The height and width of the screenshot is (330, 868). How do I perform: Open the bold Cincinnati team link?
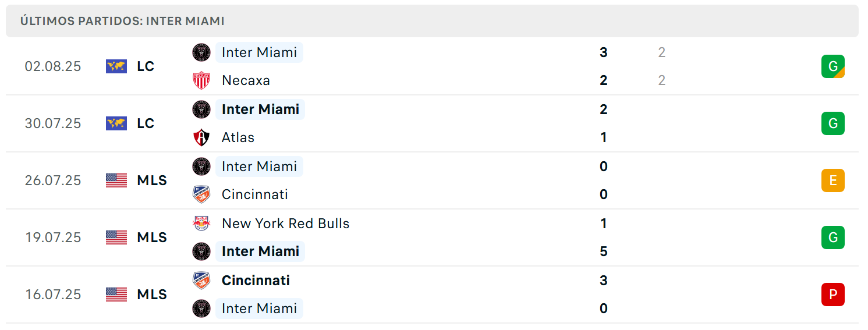(x=256, y=281)
